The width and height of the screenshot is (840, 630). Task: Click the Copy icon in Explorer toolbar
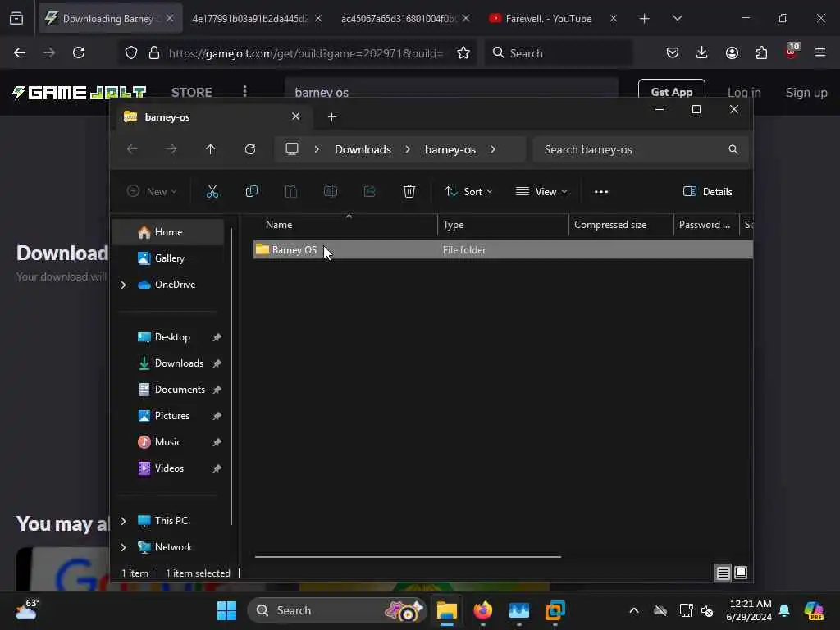click(x=251, y=191)
